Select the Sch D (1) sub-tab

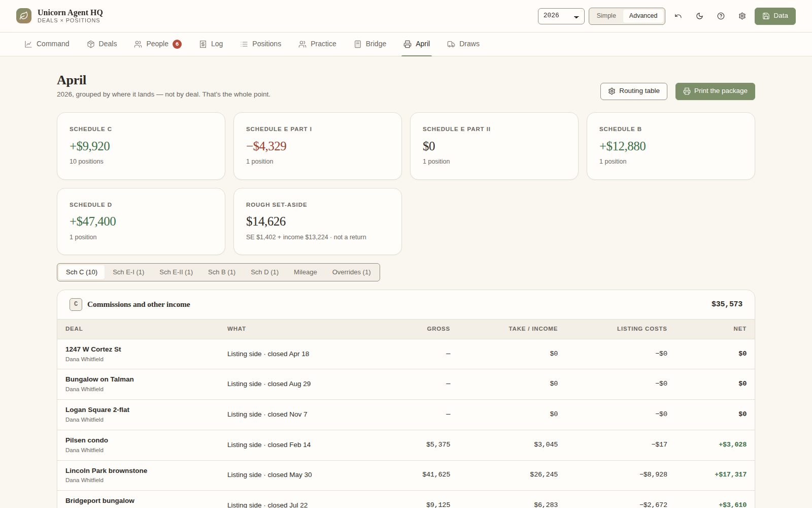[x=264, y=272]
